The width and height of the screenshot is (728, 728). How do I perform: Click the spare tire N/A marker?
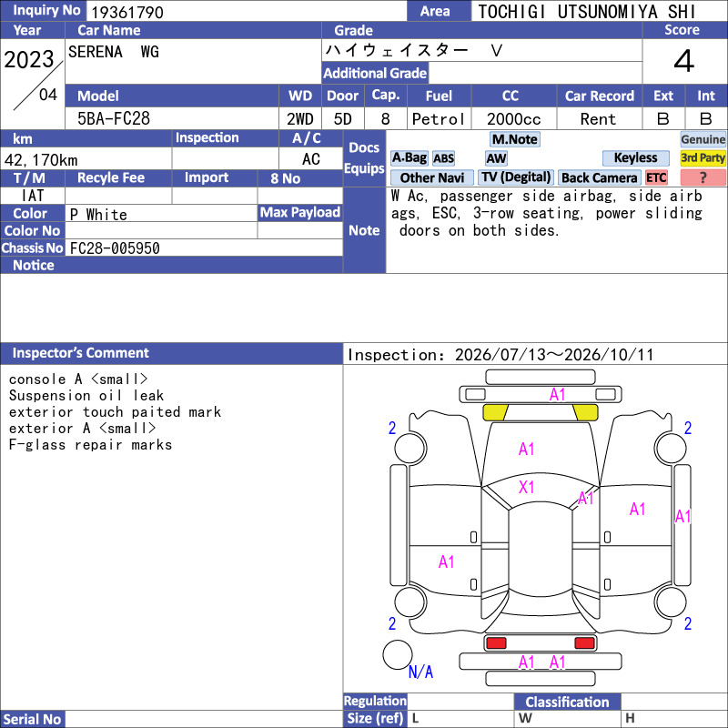pos(420,672)
